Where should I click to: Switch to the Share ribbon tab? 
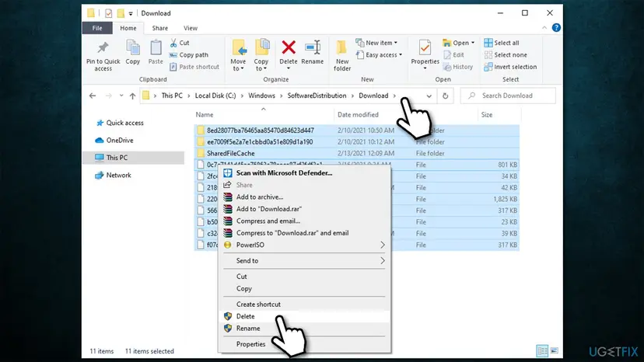tap(159, 28)
